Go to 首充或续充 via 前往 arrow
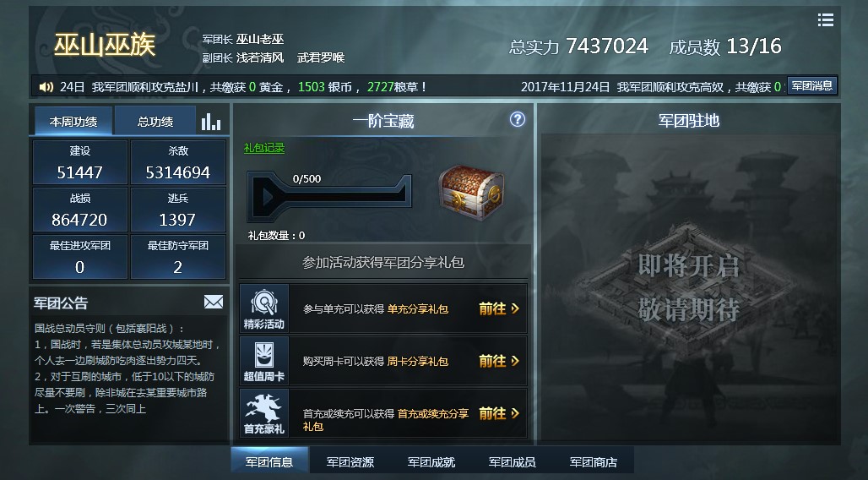The image size is (868, 480). [x=499, y=413]
